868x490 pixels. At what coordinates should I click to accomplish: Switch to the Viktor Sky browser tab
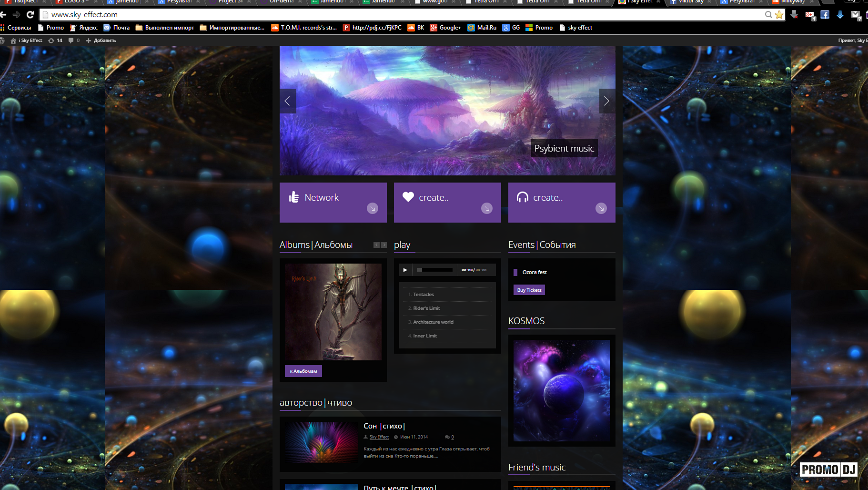coord(690,2)
